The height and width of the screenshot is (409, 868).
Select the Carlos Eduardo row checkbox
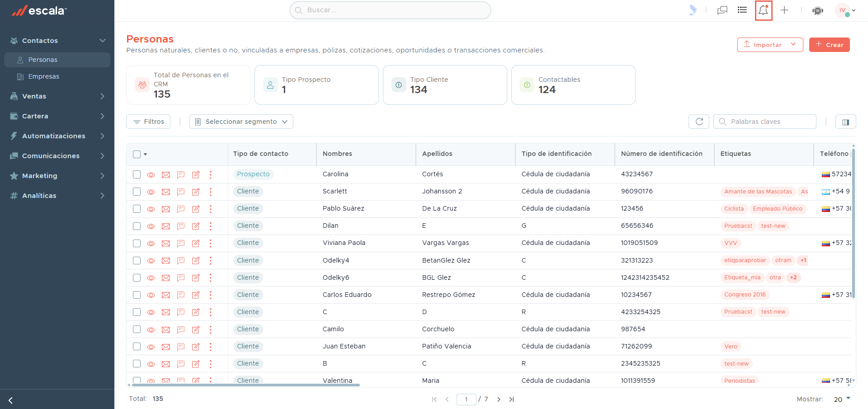pyautogui.click(x=137, y=295)
